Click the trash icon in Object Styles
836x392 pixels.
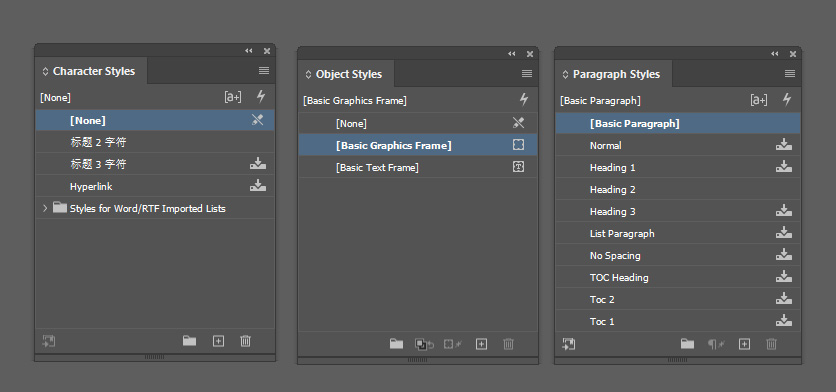(509, 344)
